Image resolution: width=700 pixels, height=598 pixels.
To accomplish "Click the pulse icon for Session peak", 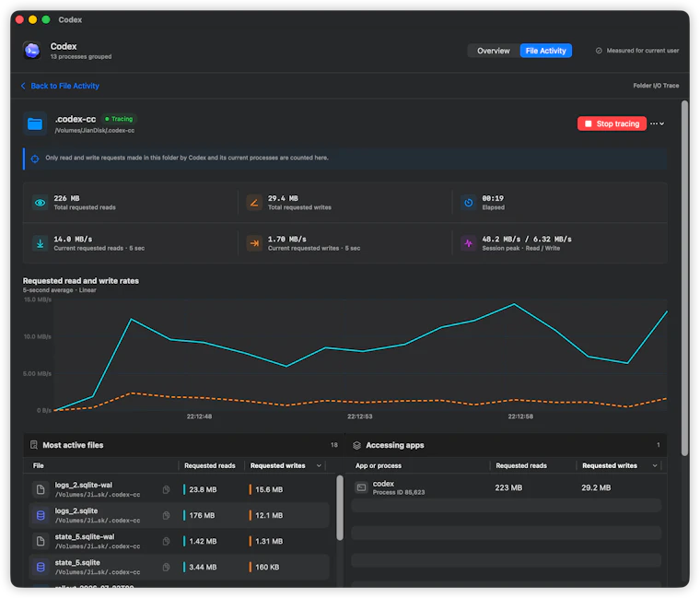I will [x=468, y=243].
